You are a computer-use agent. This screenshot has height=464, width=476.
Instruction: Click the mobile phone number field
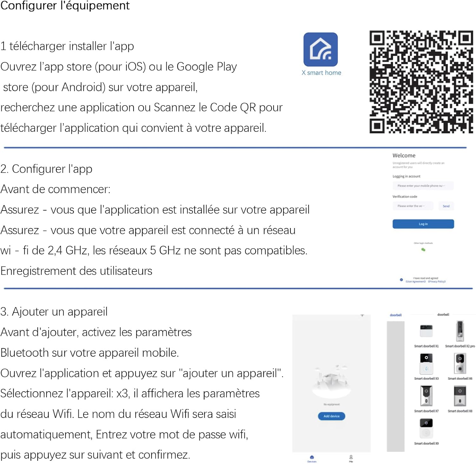(x=423, y=186)
